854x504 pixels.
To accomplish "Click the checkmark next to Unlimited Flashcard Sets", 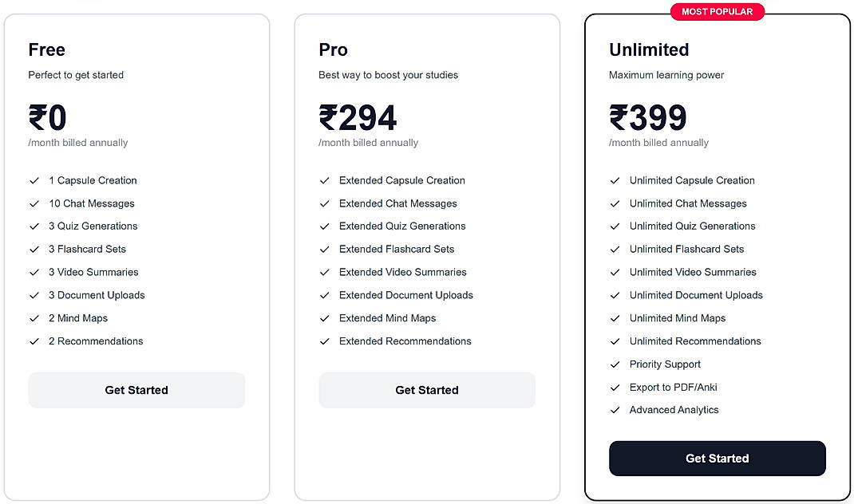I will click(x=615, y=249).
